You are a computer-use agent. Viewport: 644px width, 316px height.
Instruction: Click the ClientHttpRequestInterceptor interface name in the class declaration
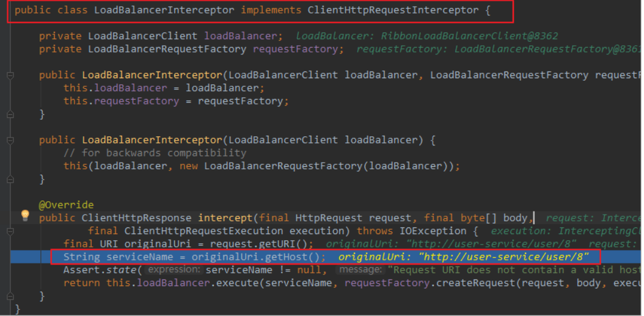393,10
